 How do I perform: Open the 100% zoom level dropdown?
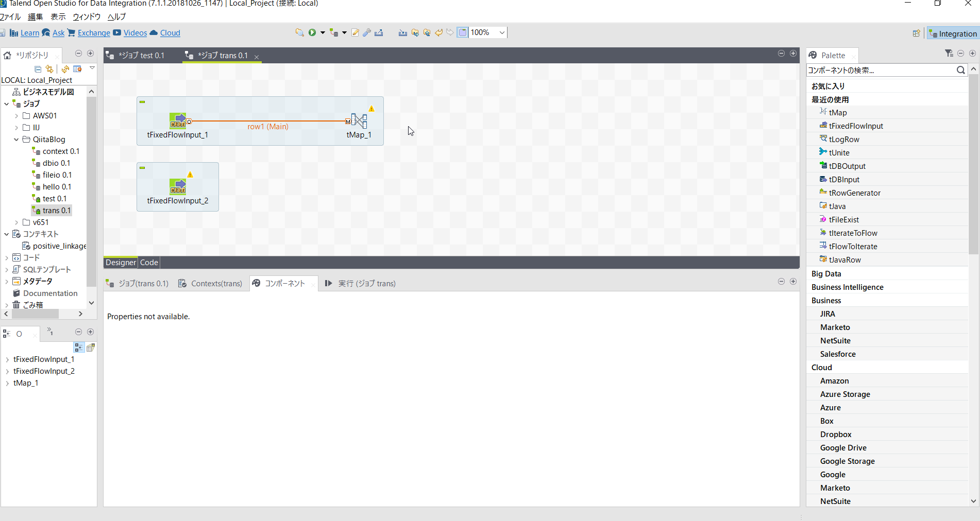(x=502, y=32)
